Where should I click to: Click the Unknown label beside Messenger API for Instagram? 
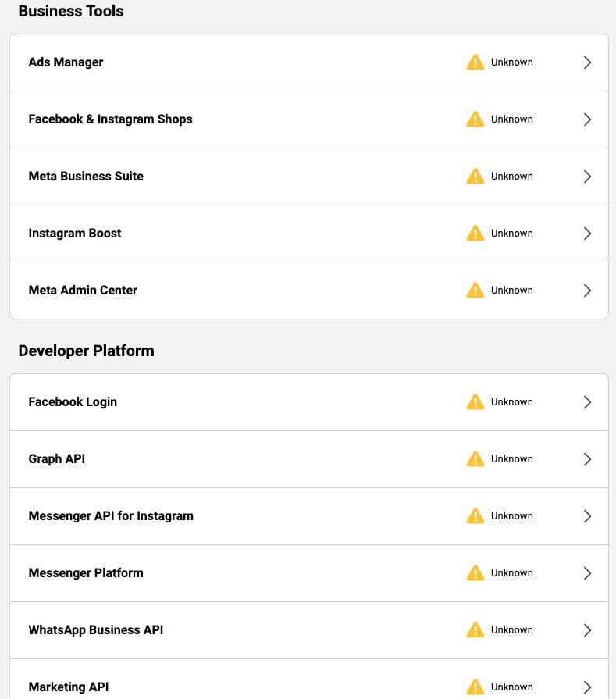click(x=511, y=515)
